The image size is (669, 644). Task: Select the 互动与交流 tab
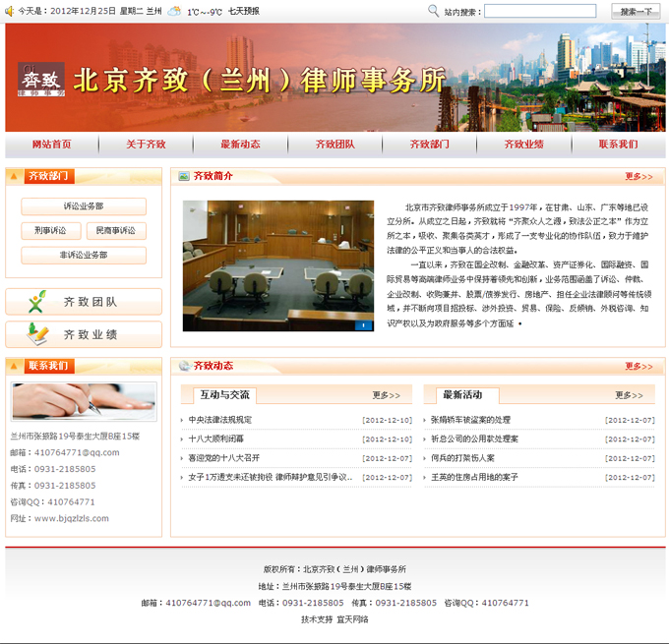pyautogui.click(x=225, y=395)
